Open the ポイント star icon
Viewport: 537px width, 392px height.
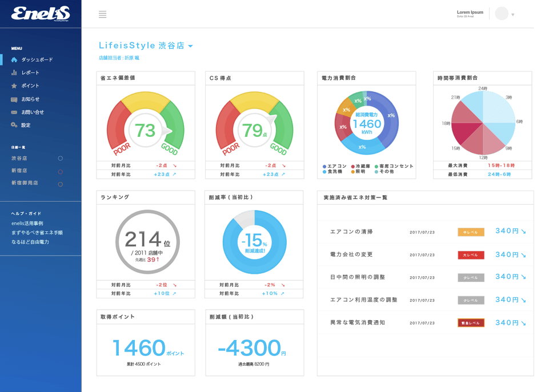pos(14,86)
